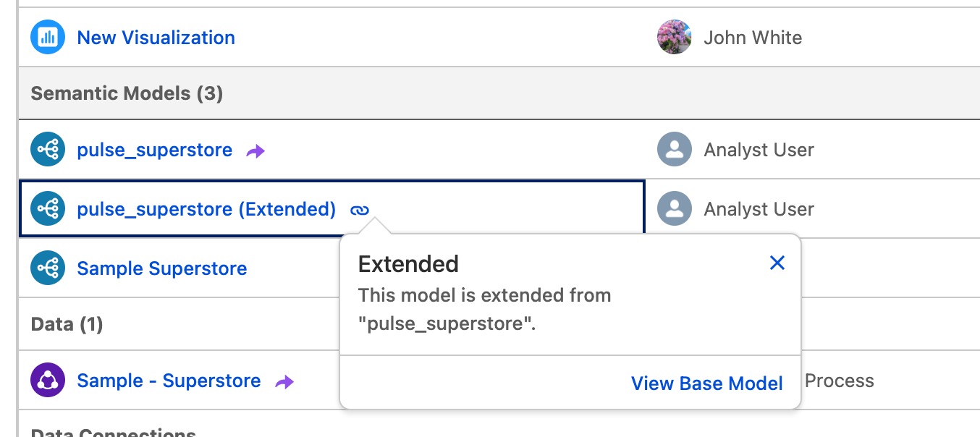Select the Semantic Models section header
The height and width of the screenshot is (437, 980).
pyautogui.click(x=126, y=93)
